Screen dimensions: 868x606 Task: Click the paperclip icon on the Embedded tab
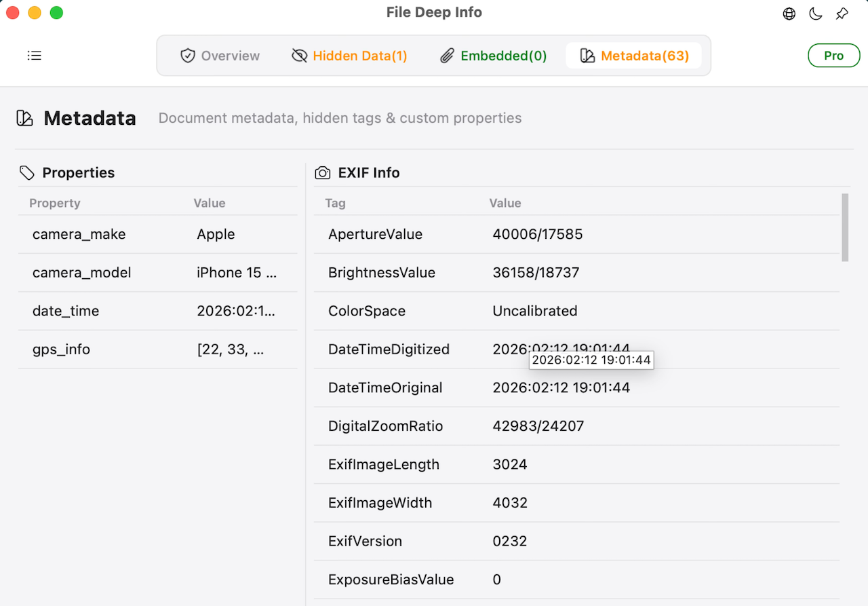(x=447, y=56)
